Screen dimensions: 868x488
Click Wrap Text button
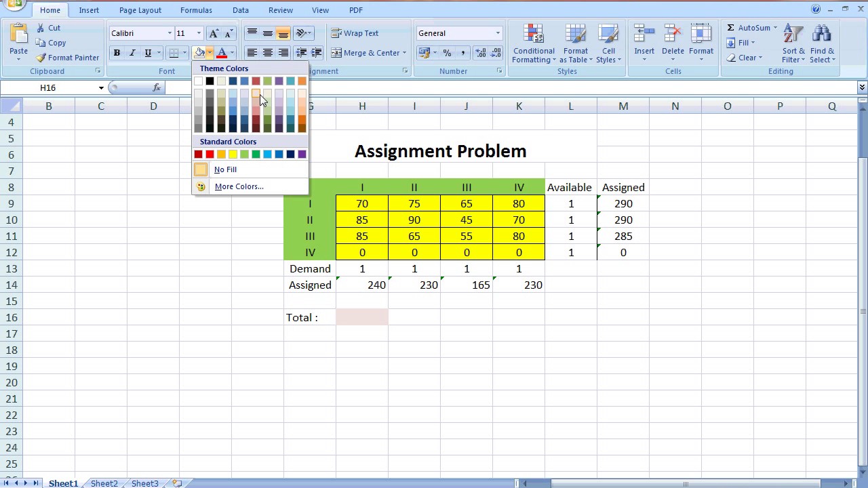355,33
